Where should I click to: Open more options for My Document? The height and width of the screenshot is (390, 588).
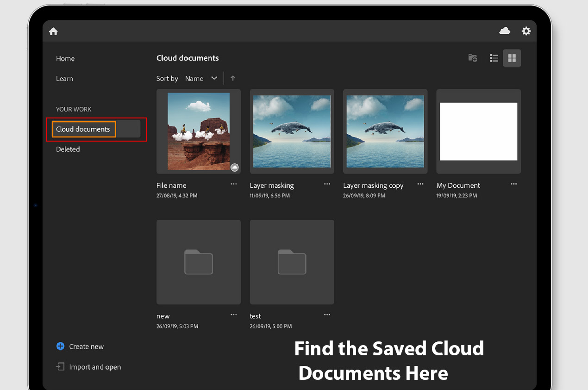513,184
